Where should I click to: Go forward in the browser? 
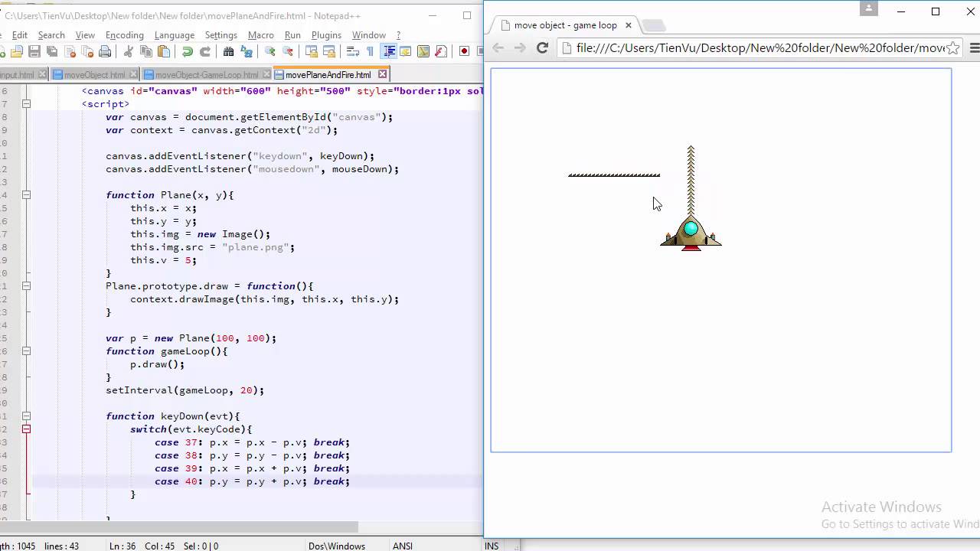[x=520, y=47]
